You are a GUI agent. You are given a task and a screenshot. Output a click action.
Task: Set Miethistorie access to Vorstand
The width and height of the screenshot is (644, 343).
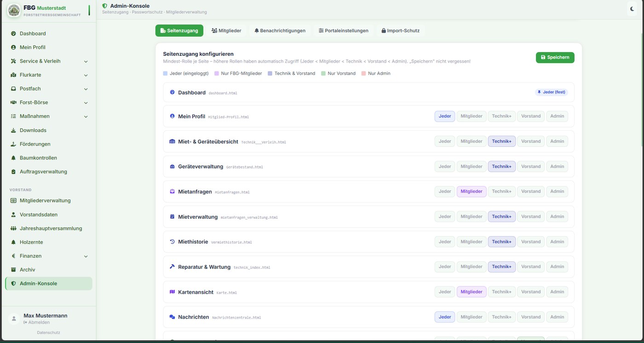(531, 242)
